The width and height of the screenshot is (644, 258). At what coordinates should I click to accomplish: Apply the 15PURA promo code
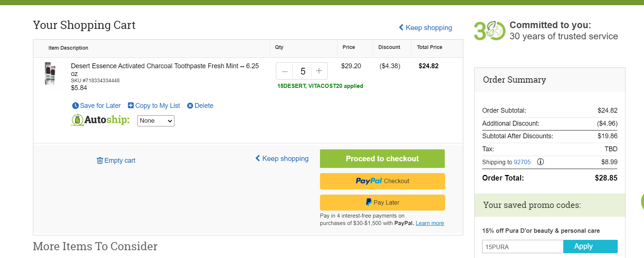pyautogui.click(x=590, y=247)
